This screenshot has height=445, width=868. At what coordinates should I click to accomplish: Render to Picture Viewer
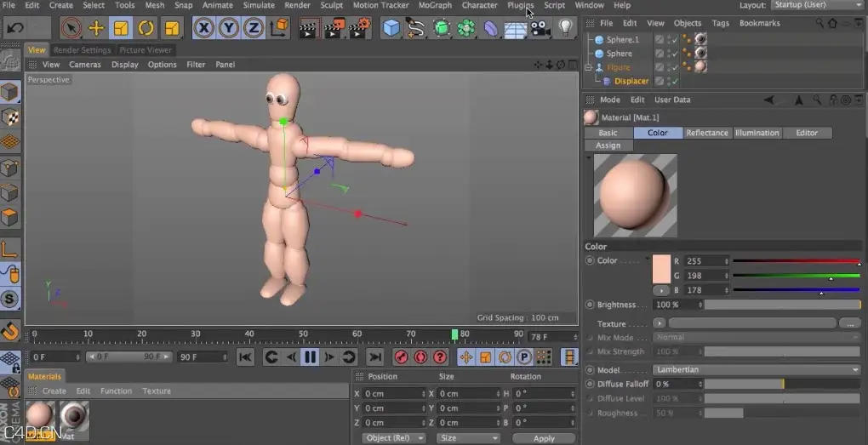tap(334, 28)
